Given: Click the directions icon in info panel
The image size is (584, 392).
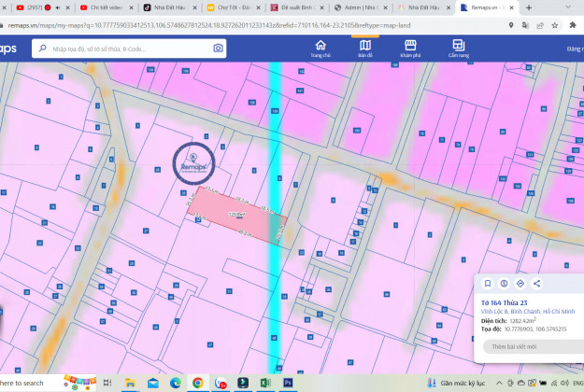Looking at the screenshot, I should [520, 283].
